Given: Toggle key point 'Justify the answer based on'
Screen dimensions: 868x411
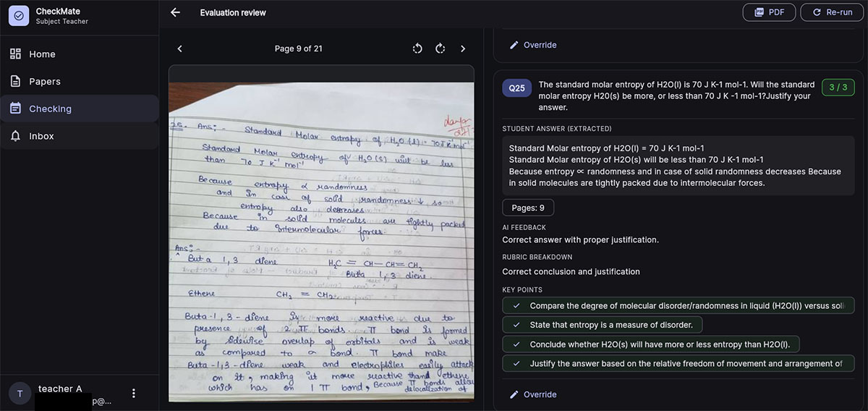Looking at the screenshot, I should tap(678, 363).
